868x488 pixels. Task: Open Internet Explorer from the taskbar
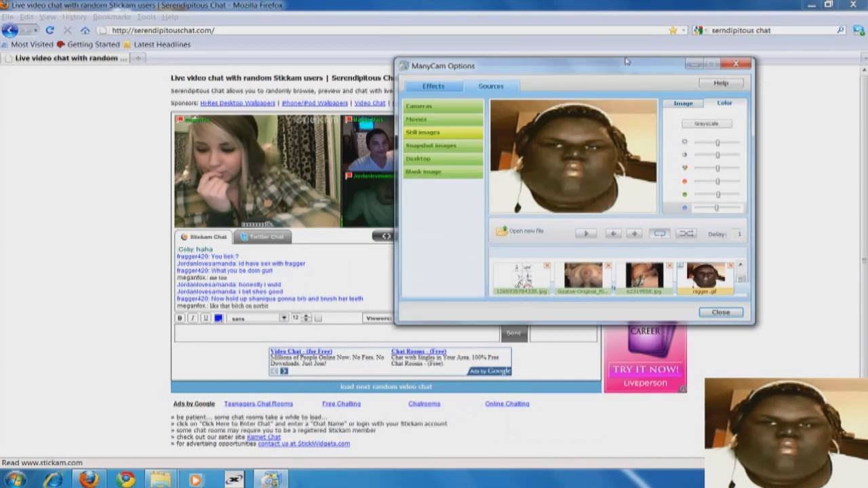(53, 479)
